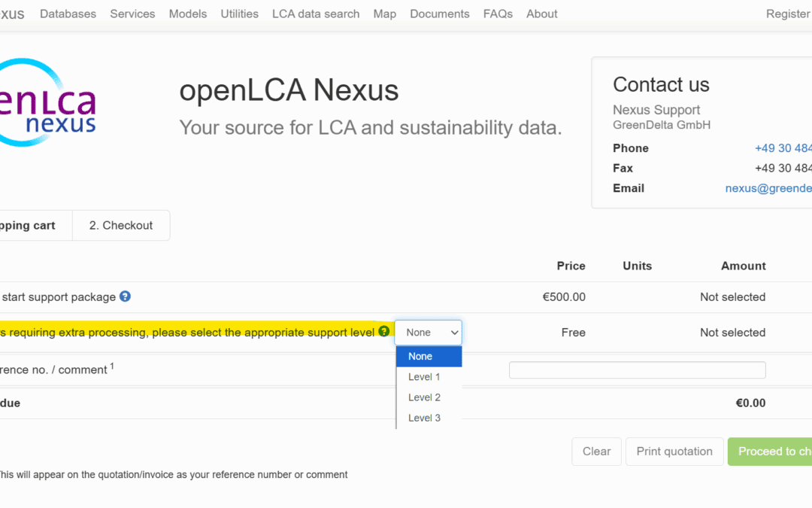Click the Units column header

(638, 266)
